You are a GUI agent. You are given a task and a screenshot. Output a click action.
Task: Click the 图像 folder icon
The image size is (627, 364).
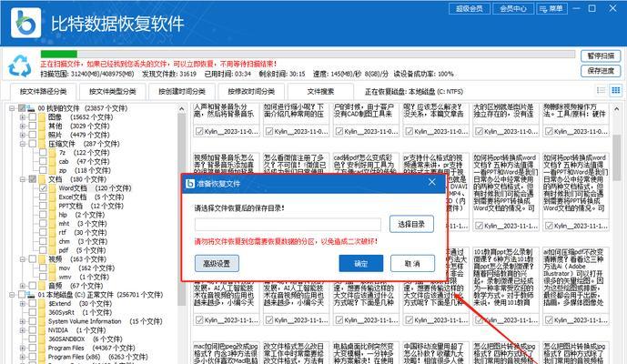coord(42,117)
